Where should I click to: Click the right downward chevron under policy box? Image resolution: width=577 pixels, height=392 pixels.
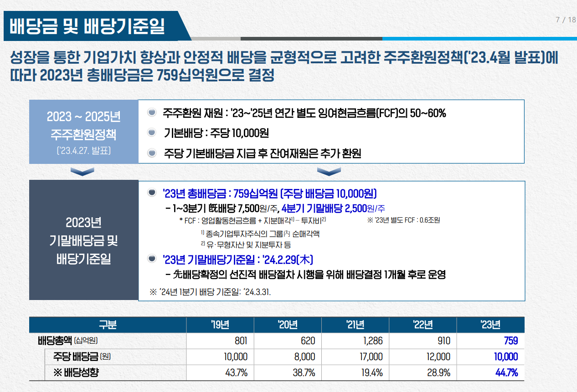[x=329, y=172]
